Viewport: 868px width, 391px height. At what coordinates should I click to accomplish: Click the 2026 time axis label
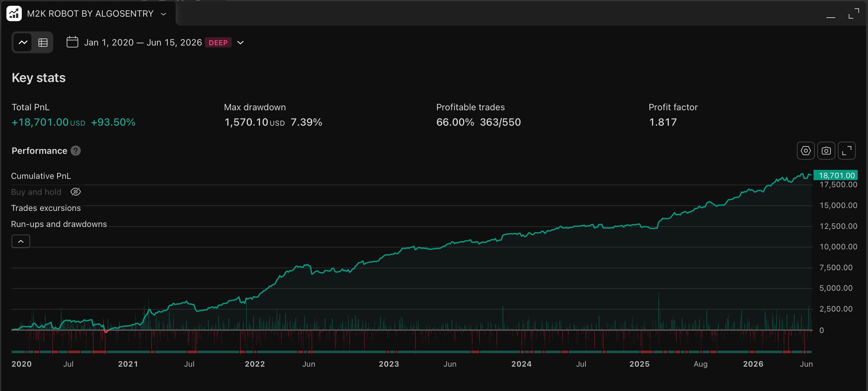753,364
